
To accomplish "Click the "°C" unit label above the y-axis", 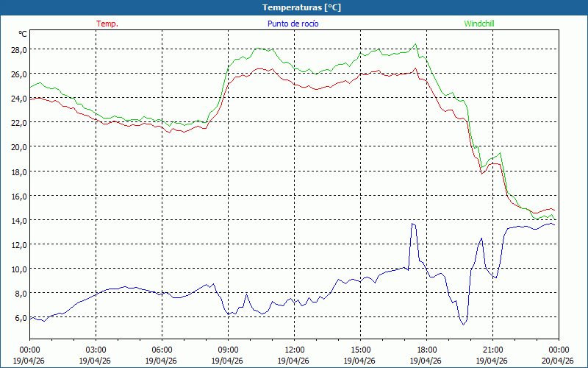I will [22, 34].
